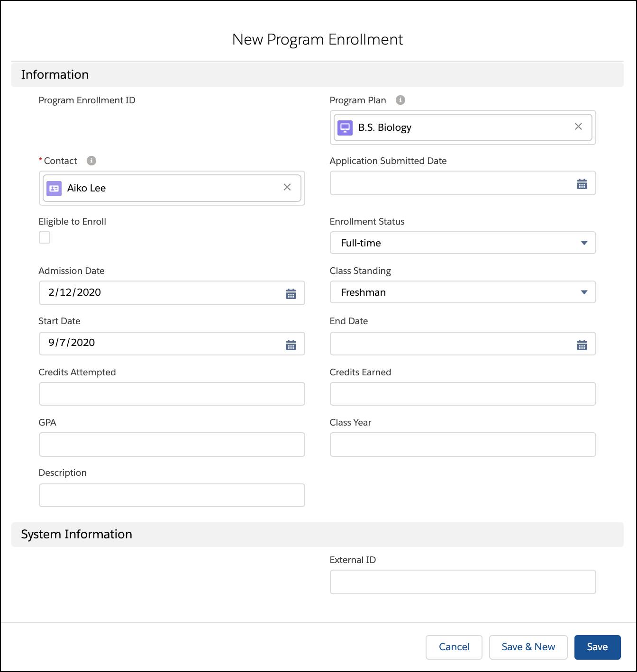
Task: Focus the External ID text box
Action: 463,582
